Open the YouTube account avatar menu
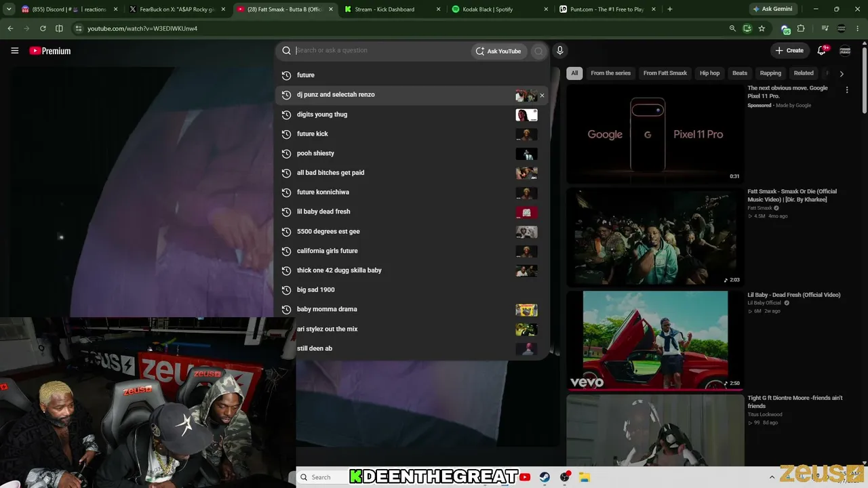This screenshot has width=868, height=488. [x=845, y=50]
